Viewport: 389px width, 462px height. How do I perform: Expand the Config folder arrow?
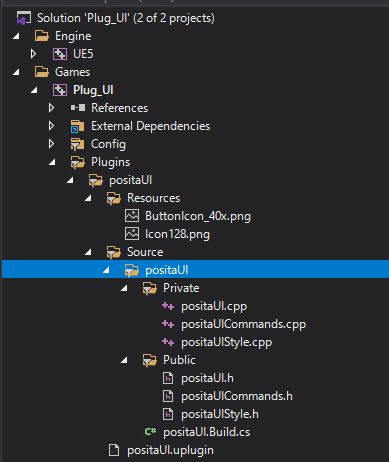coord(51,144)
